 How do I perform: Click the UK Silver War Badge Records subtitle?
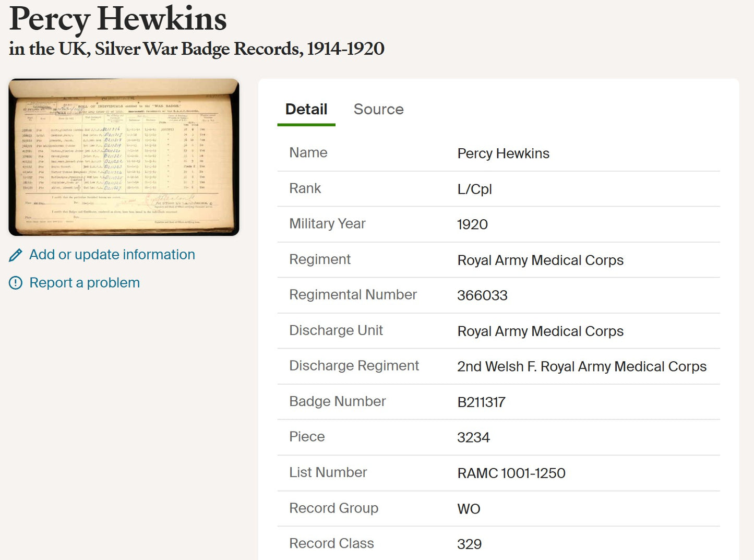(x=197, y=49)
